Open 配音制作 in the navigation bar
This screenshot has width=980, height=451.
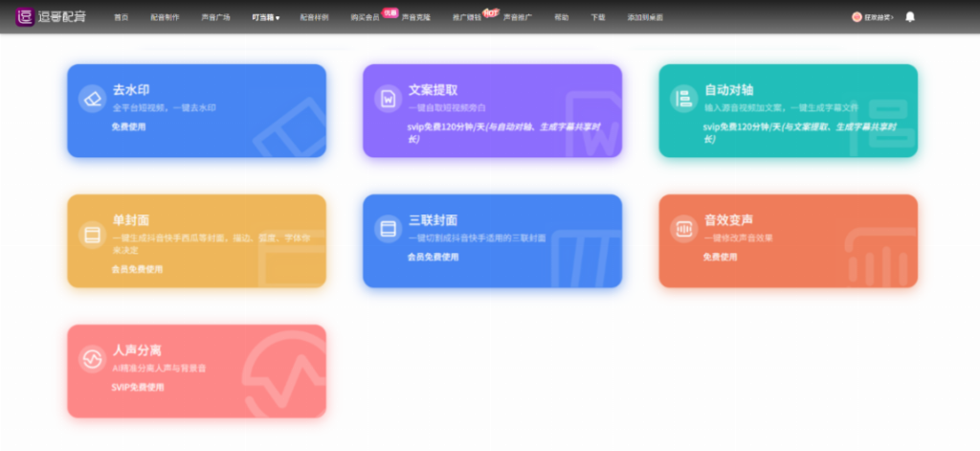[165, 18]
